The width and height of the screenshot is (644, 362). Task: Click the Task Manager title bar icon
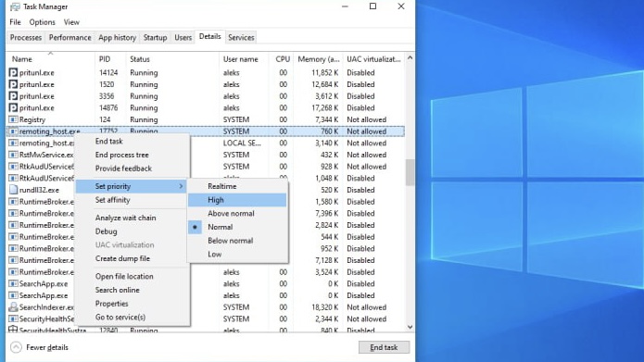[x=15, y=6]
